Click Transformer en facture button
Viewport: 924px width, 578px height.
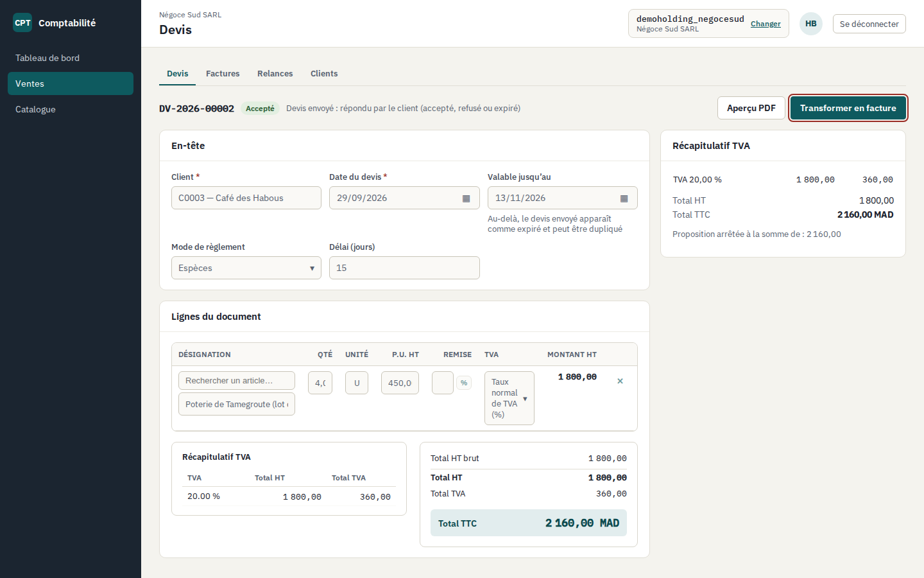pyautogui.click(x=848, y=108)
